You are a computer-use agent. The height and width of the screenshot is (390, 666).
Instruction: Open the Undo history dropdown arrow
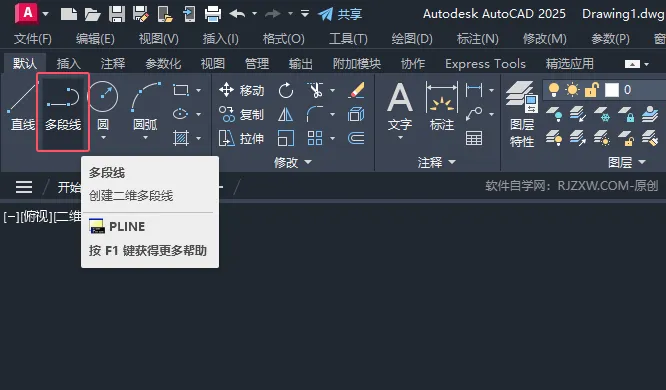coord(254,14)
